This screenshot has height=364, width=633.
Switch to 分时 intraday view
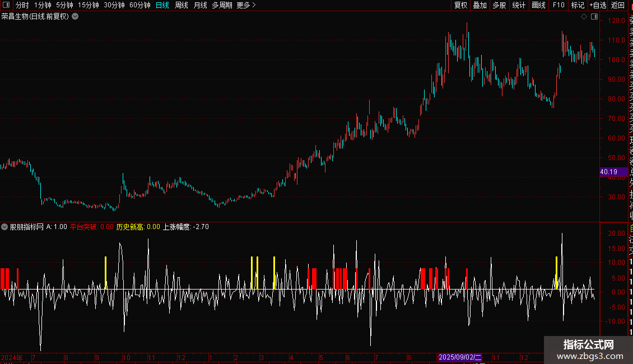[x=22, y=5]
